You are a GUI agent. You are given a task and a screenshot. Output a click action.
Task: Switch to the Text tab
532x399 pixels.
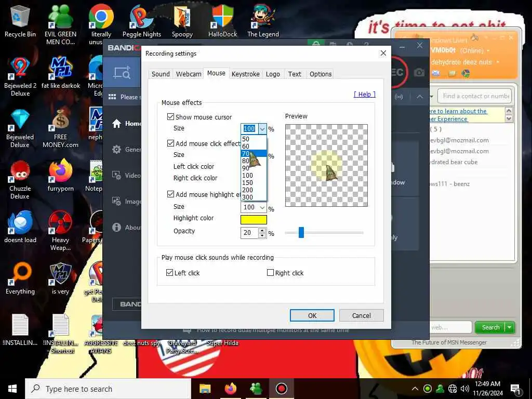tap(295, 74)
